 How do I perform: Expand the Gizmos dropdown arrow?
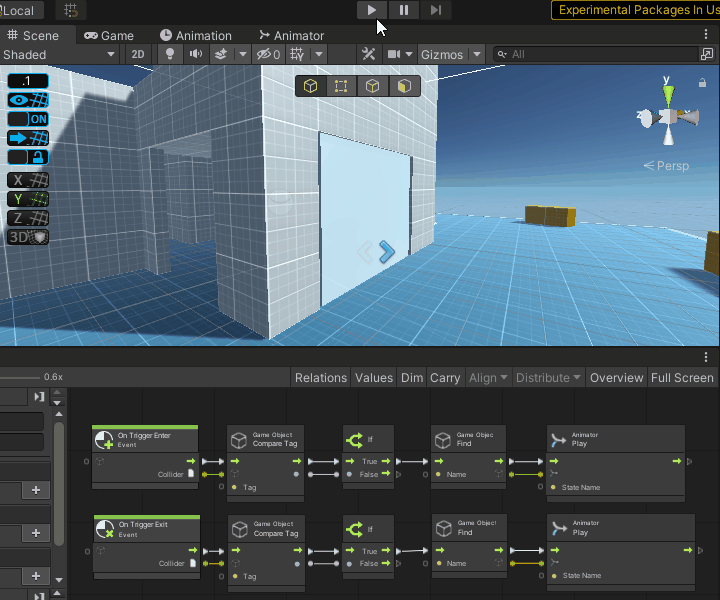(x=477, y=54)
